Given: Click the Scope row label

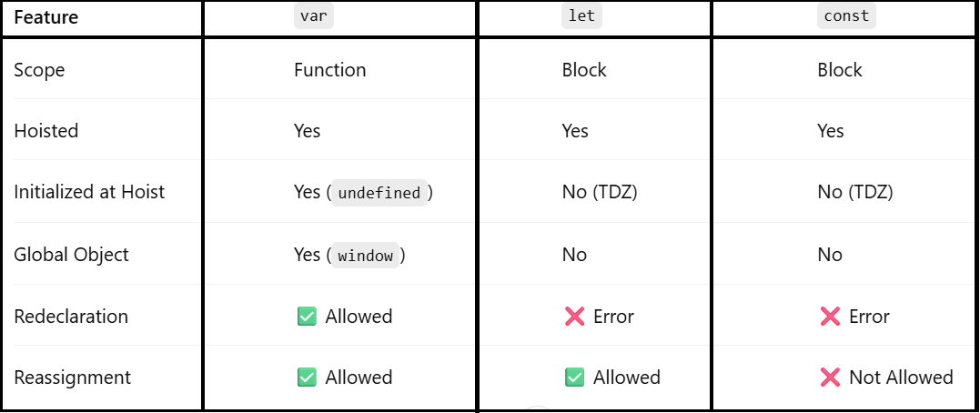Looking at the screenshot, I should point(39,70).
